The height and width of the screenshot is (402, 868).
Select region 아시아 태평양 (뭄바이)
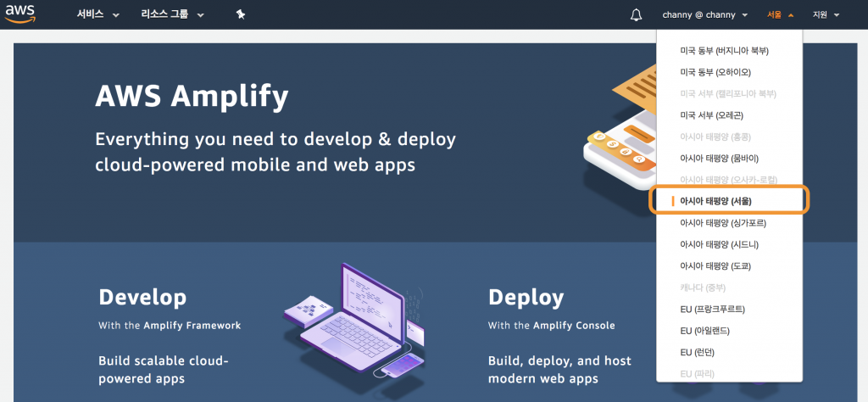tap(719, 159)
